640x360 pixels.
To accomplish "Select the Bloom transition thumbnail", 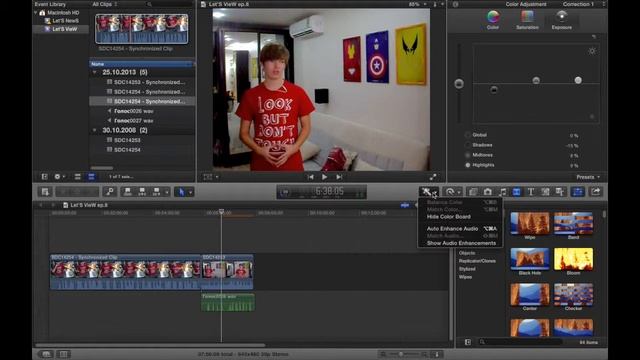I will click(x=573, y=259).
